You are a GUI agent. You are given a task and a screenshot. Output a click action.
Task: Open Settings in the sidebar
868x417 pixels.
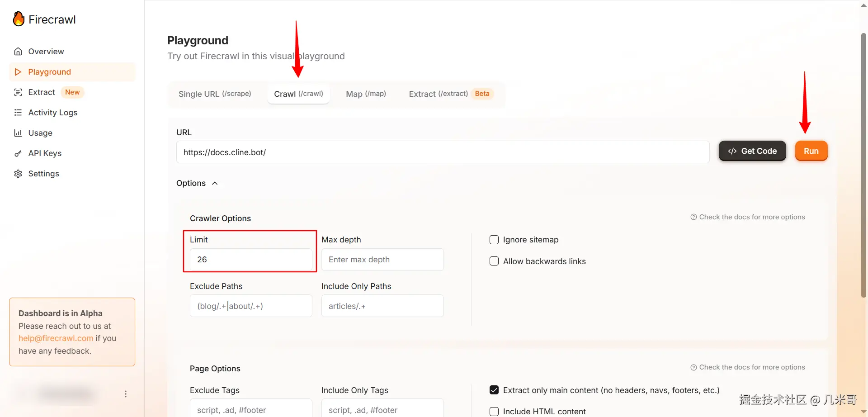pyautogui.click(x=72, y=174)
